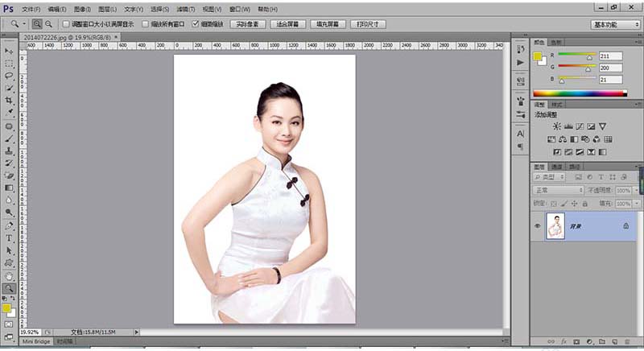The width and height of the screenshot is (644, 351).
Task: Select the Lasso tool
Action: pos(9,76)
